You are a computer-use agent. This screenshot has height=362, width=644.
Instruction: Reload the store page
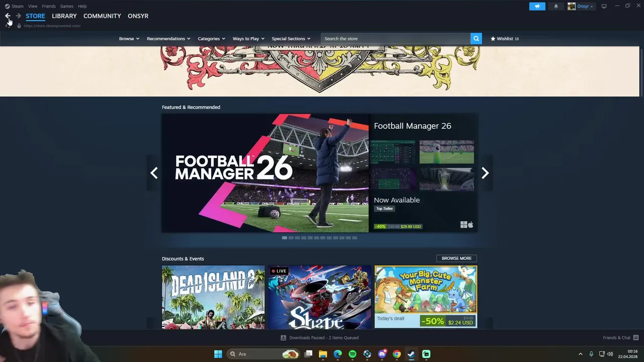[x=8, y=26]
